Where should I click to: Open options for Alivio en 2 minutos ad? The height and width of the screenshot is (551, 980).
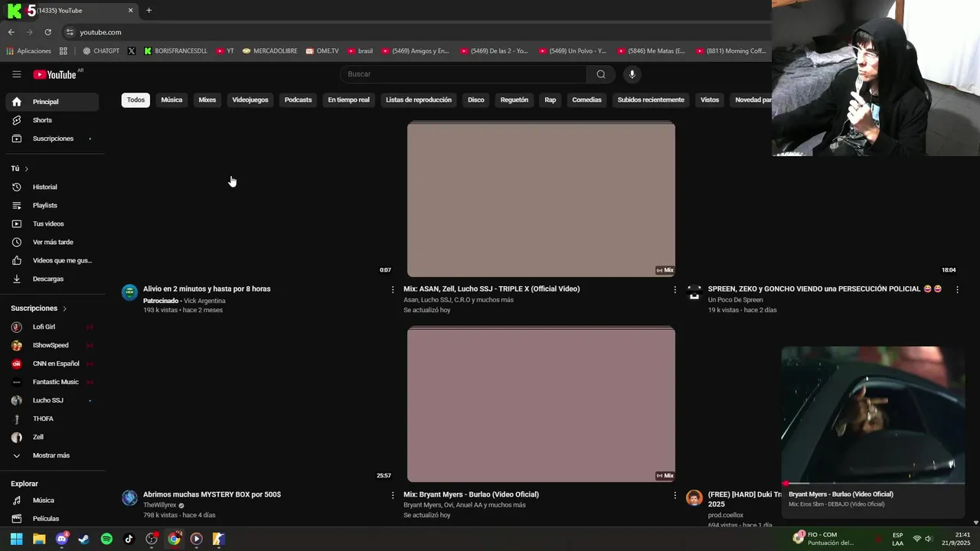tap(393, 289)
